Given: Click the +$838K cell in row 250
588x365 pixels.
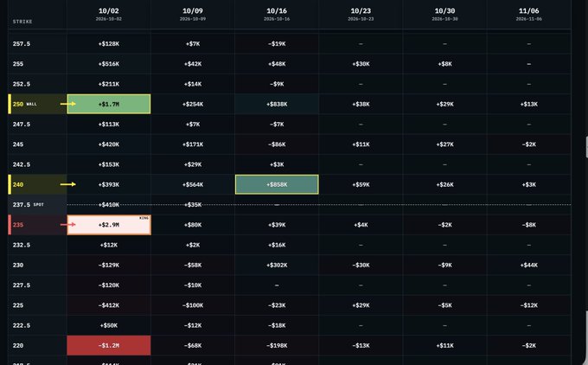Looking at the screenshot, I should click(x=277, y=104).
